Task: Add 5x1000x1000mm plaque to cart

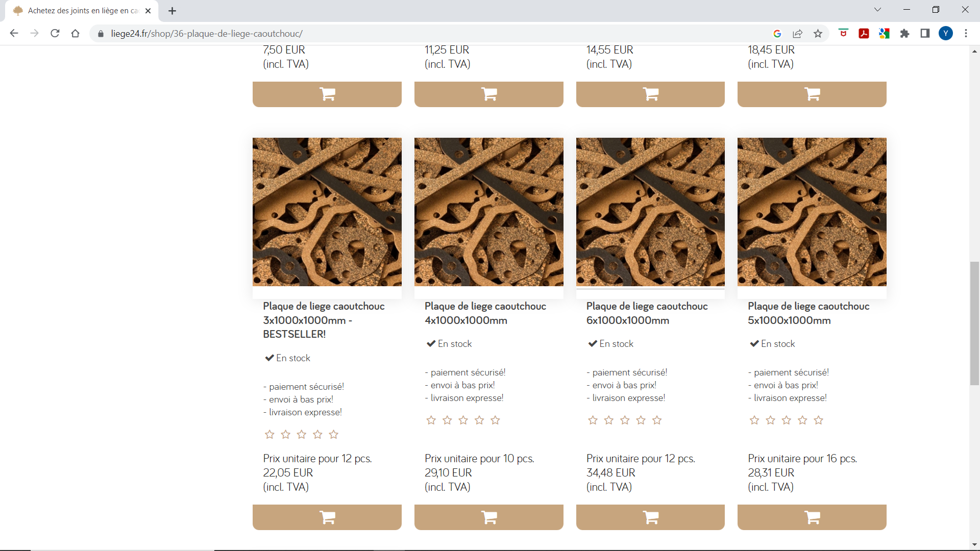Action: coord(812,517)
